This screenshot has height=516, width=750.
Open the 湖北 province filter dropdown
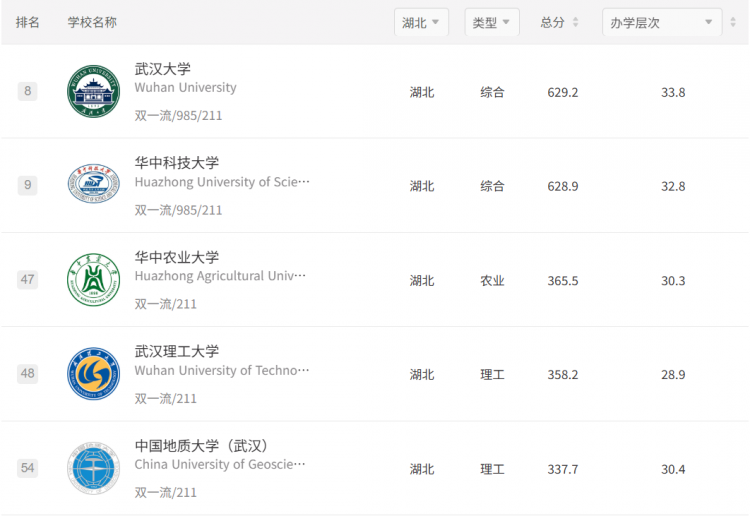[421, 22]
